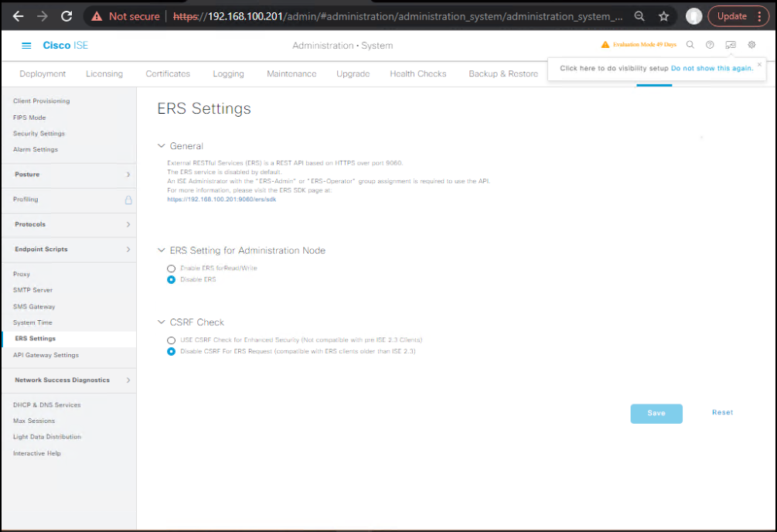This screenshot has height=532, width=777.
Task: Click the Not secure warning icon
Action: 97,16
